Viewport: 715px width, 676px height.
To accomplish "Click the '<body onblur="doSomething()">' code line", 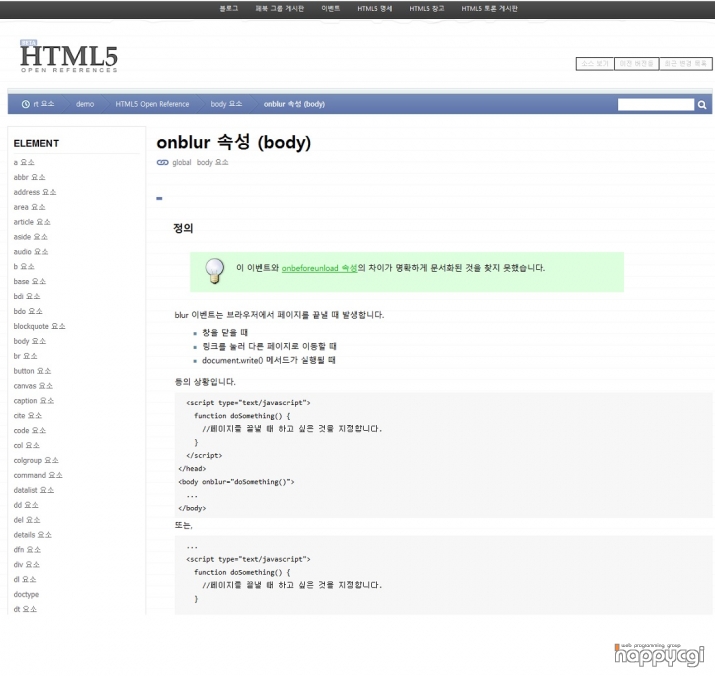I will coord(236,482).
